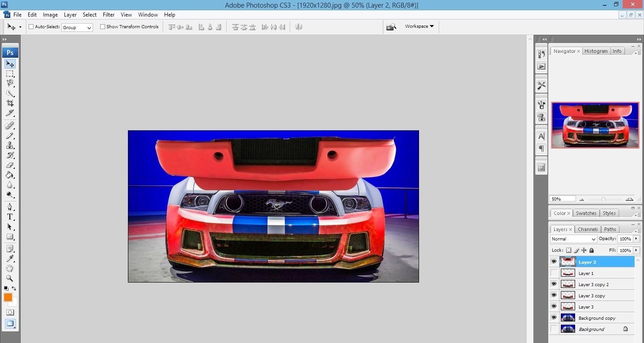Collapse the right panel dock
The image size is (644, 343).
tap(640, 39)
